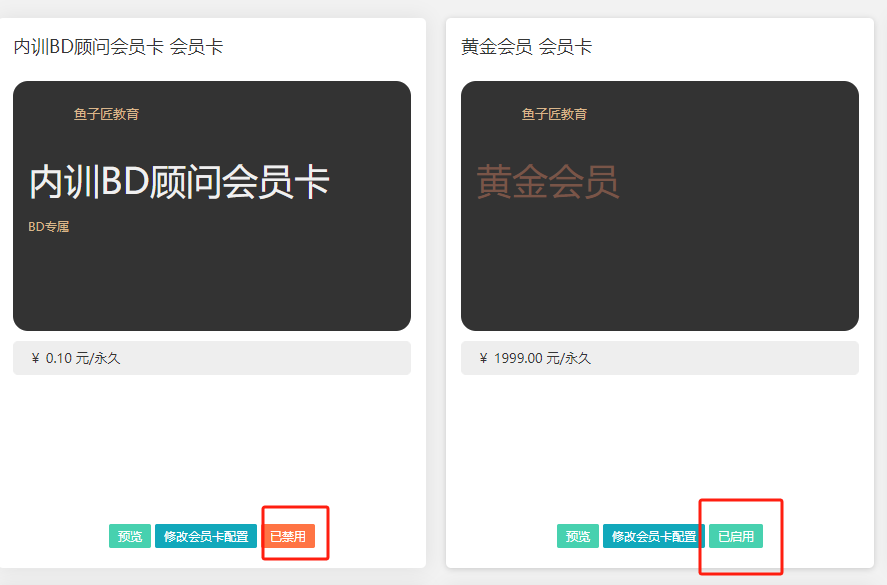The height and width of the screenshot is (585, 887).
Task: Select the 内训BD顾问会员卡 dark card image
Action: click(212, 206)
